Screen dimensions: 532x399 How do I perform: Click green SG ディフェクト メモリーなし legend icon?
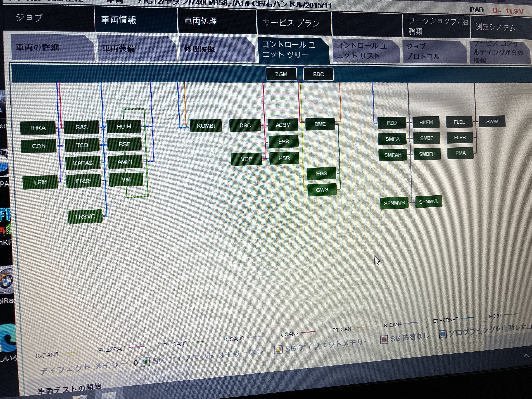[145, 362]
